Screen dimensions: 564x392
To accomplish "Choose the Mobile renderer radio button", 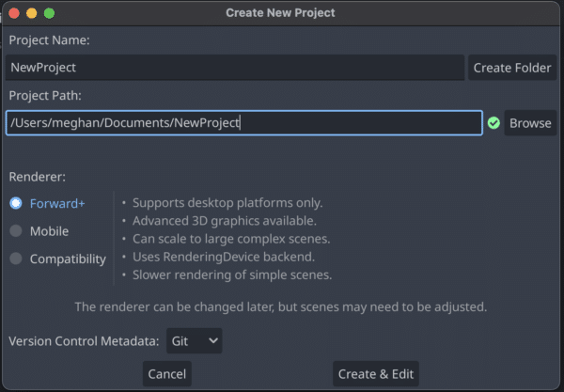I will click(x=16, y=231).
